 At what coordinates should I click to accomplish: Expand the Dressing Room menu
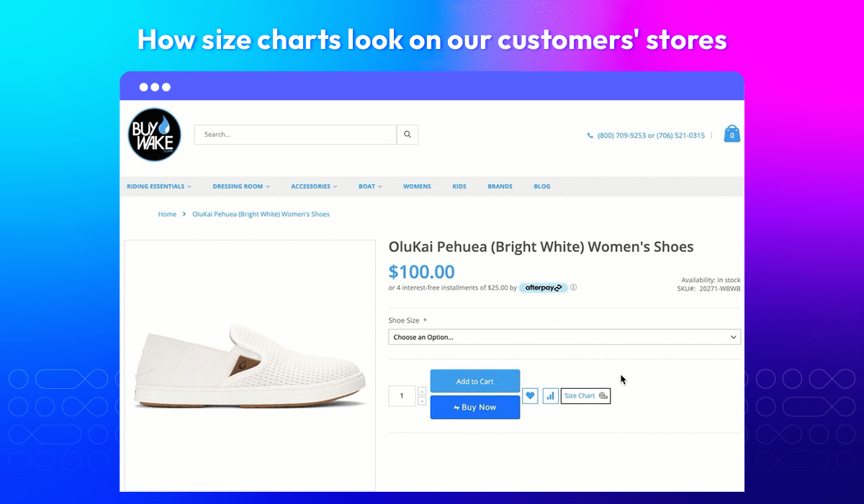pyautogui.click(x=241, y=186)
